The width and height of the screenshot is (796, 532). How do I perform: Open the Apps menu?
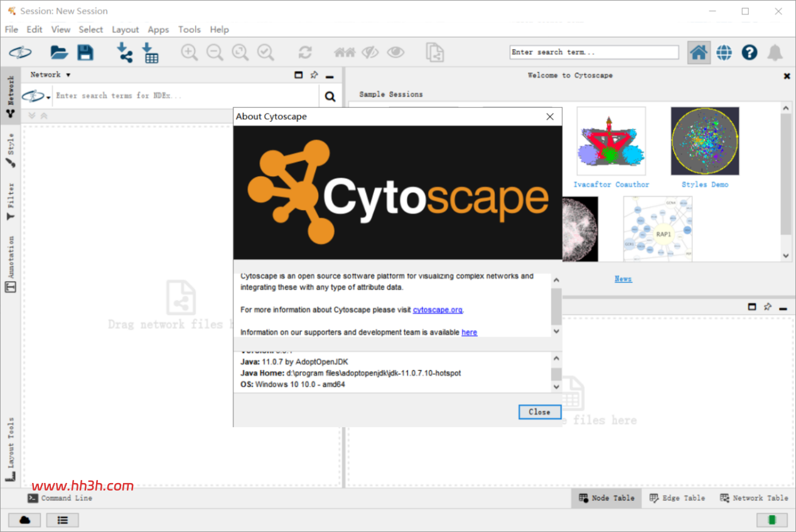[x=158, y=29]
